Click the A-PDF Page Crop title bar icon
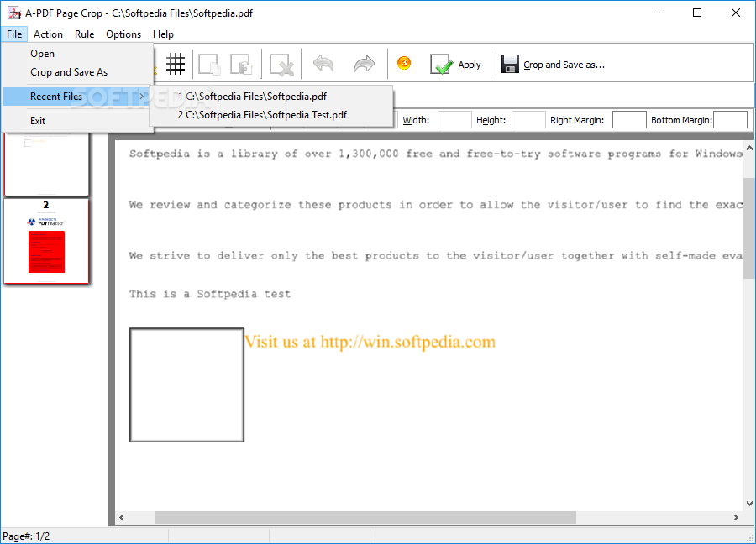756x544 pixels. coord(14,13)
